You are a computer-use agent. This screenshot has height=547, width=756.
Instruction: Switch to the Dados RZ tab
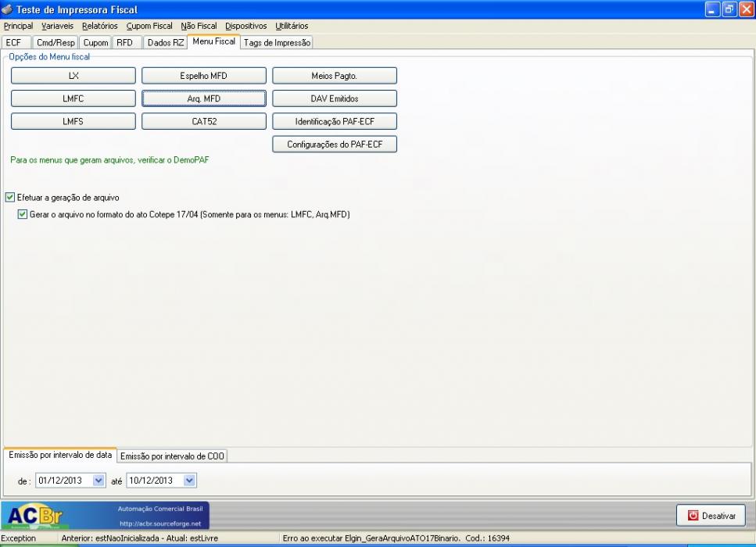click(166, 42)
